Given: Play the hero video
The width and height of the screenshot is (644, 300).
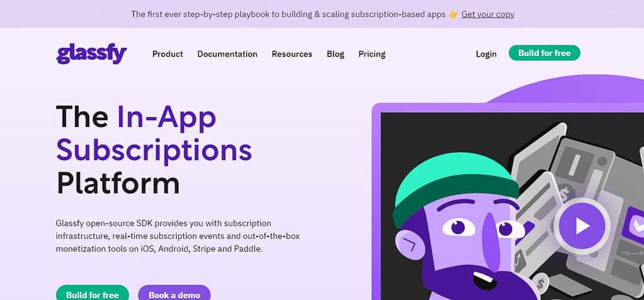Looking at the screenshot, I should tap(582, 226).
